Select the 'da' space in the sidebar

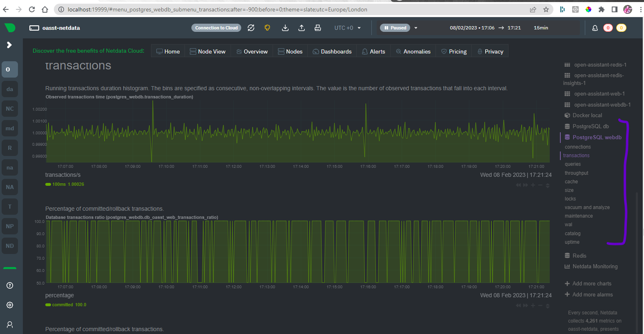pyautogui.click(x=10, y=89)
